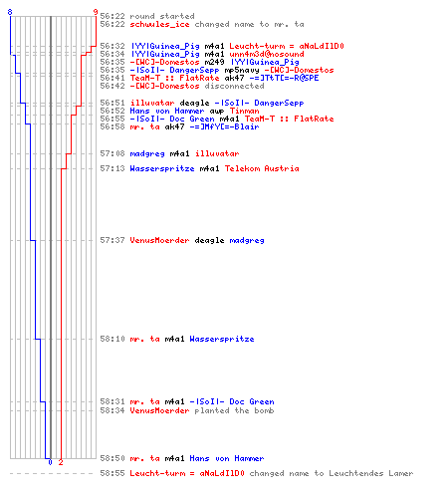Viewport: 448px width, 498px height.
Task: Click Telekom Austria victim name
Action: (x=262, y=168)
